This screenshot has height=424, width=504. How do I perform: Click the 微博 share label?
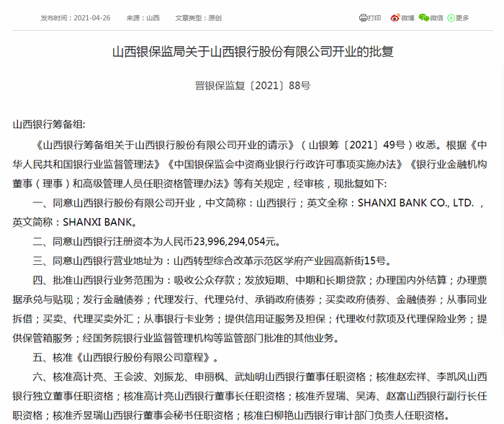coord(408,18)
